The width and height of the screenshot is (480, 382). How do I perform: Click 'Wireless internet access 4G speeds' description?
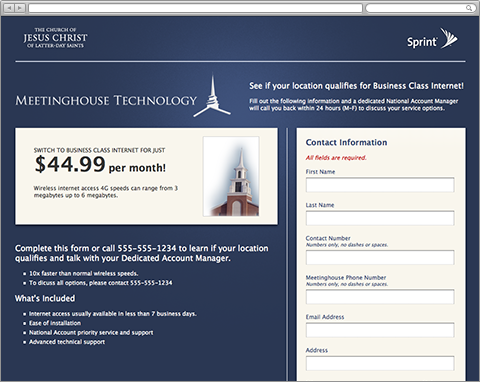(106, 192)
